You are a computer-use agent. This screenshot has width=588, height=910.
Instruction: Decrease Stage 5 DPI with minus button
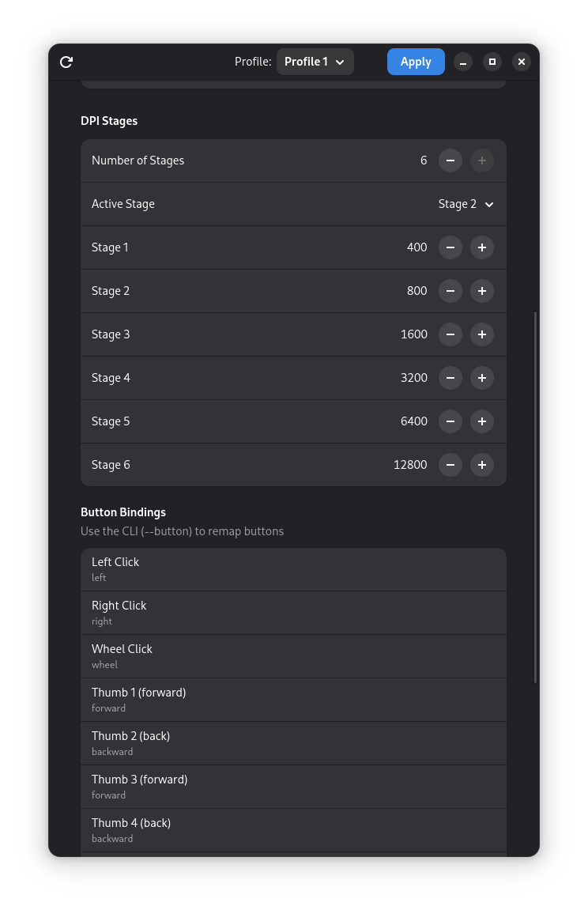click(x=450, y=422)
